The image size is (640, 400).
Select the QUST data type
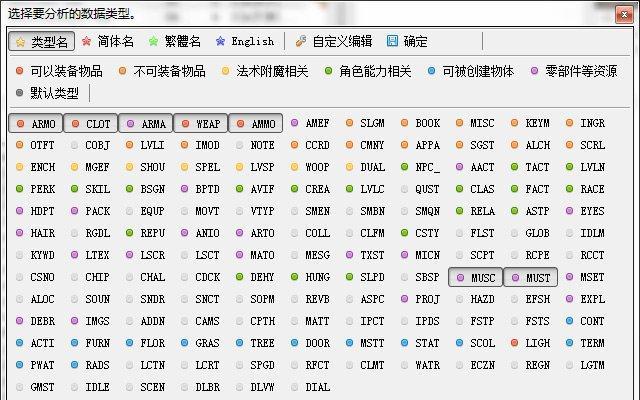click(420, 189)
